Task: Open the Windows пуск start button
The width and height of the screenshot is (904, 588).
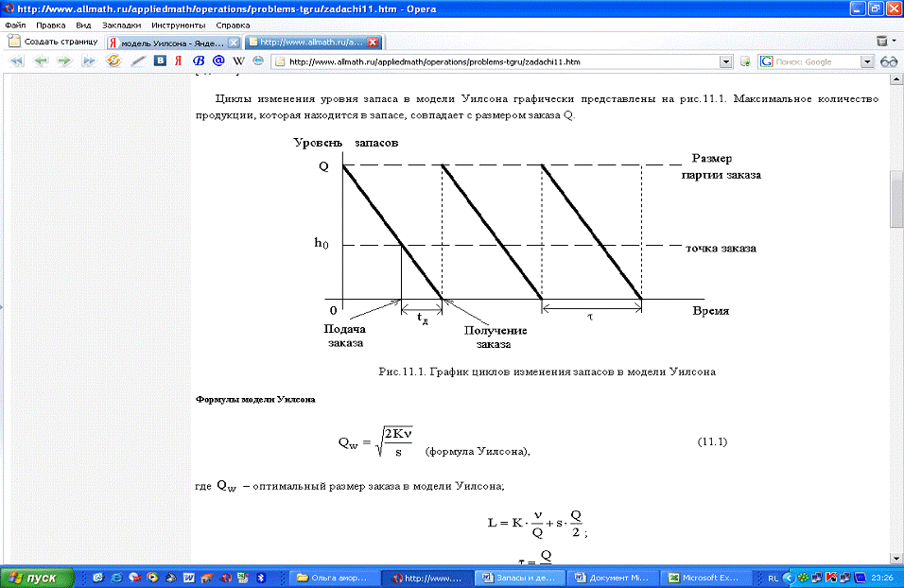Action: click(x=38, y=578)
